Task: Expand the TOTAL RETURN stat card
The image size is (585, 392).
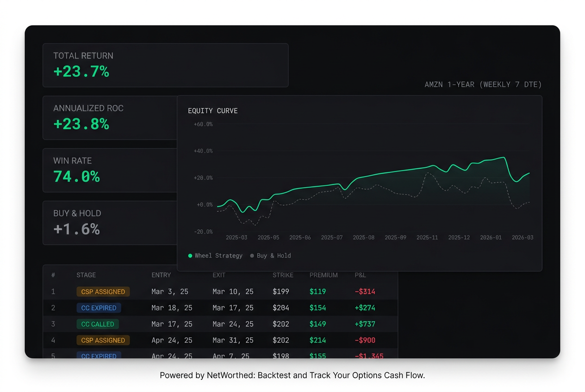Action: pyautogui.click(x=165, y=65)
